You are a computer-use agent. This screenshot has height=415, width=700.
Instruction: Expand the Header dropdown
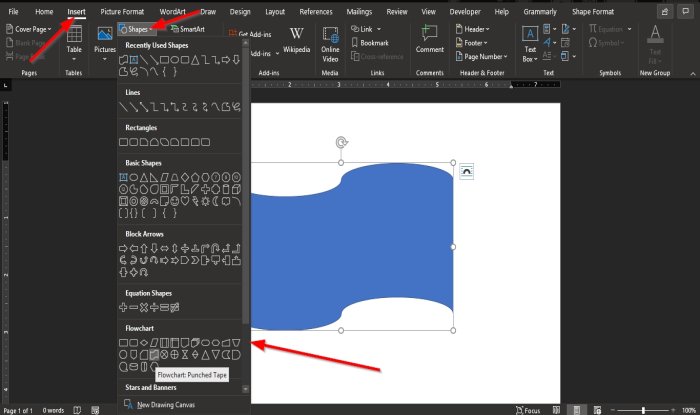pos(473,29)
